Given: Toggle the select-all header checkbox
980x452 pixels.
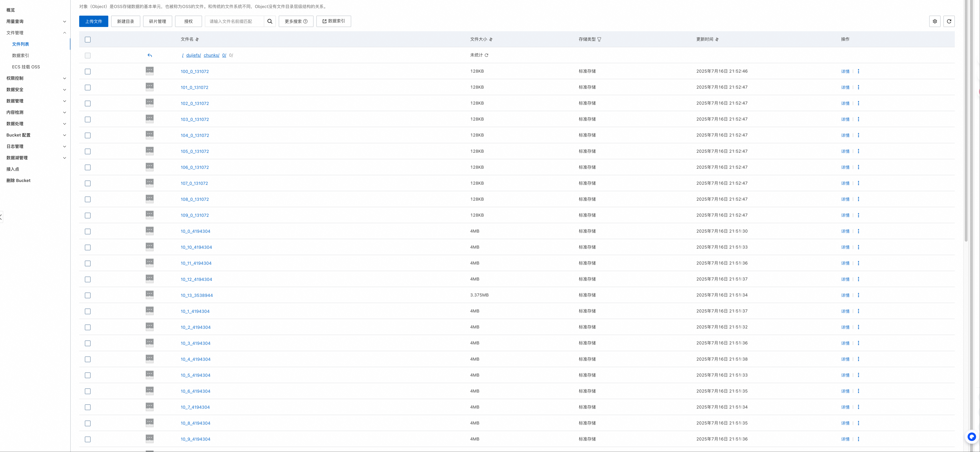Looking at the screenshot, I should pyautogui.click(x=88, y=40).
